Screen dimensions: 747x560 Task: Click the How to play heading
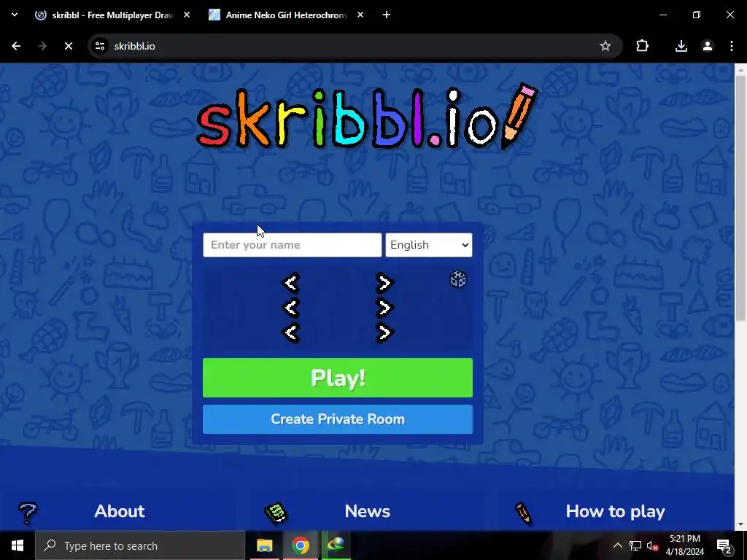[x=615, y=511]
